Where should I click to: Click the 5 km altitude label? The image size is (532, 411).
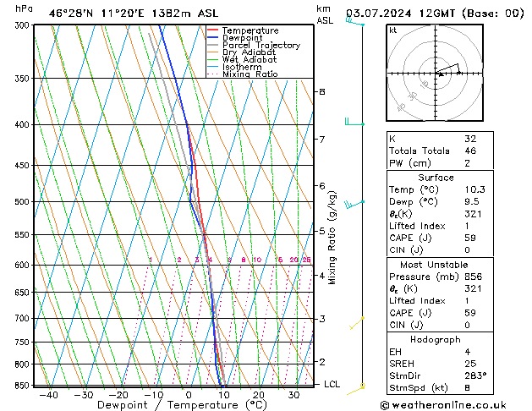tap(321, 231)
